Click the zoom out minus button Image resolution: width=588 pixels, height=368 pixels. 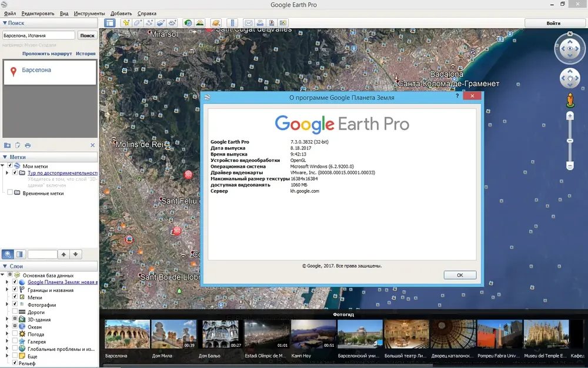pyautogui.click(x=570, y=165)
